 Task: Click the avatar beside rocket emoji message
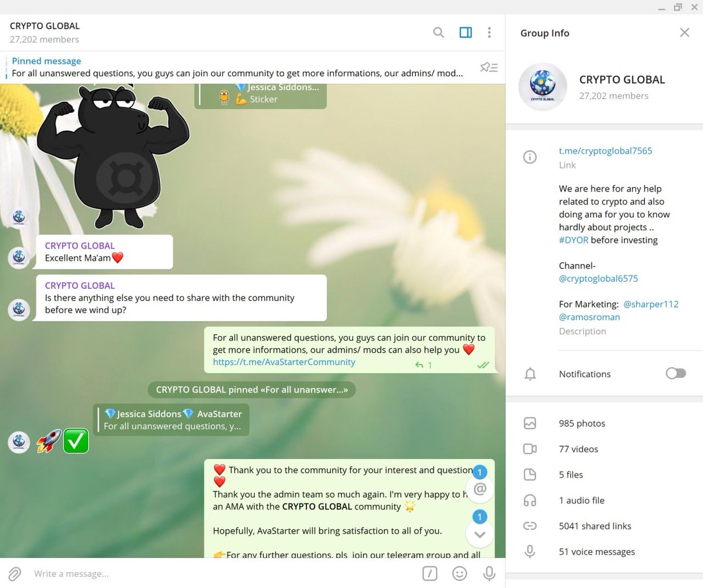point(19,442)
